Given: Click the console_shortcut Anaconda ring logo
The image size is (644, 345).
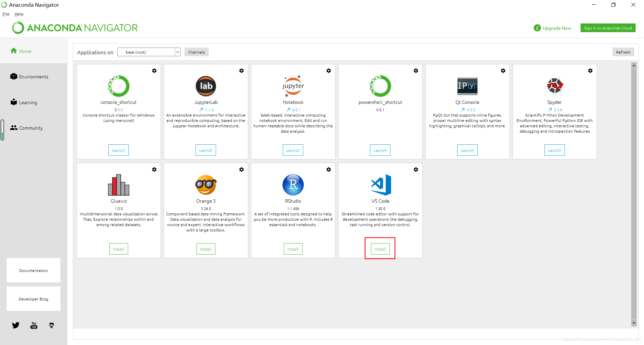Looking at the screenshot, I should 119,86.
